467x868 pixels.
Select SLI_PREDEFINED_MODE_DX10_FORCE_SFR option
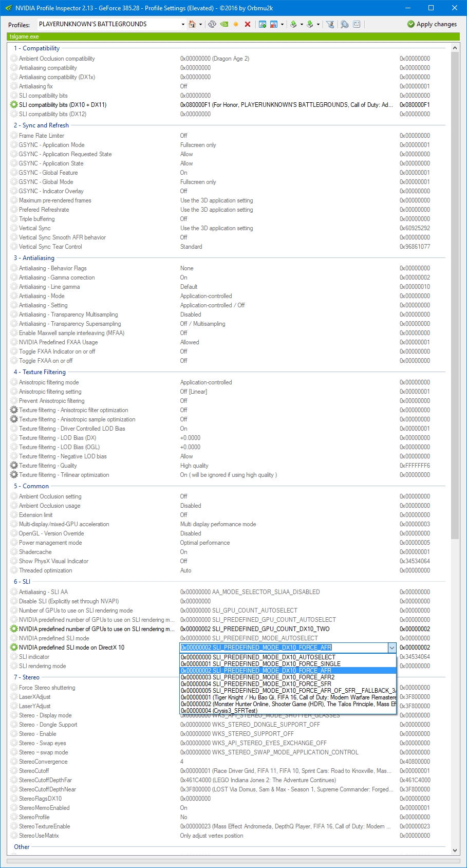(x=288, y=684)
